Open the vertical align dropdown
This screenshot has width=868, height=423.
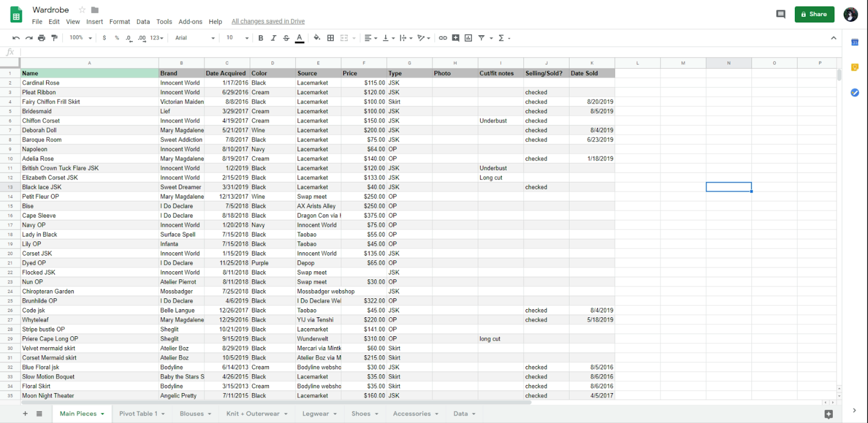click(389, 38)
